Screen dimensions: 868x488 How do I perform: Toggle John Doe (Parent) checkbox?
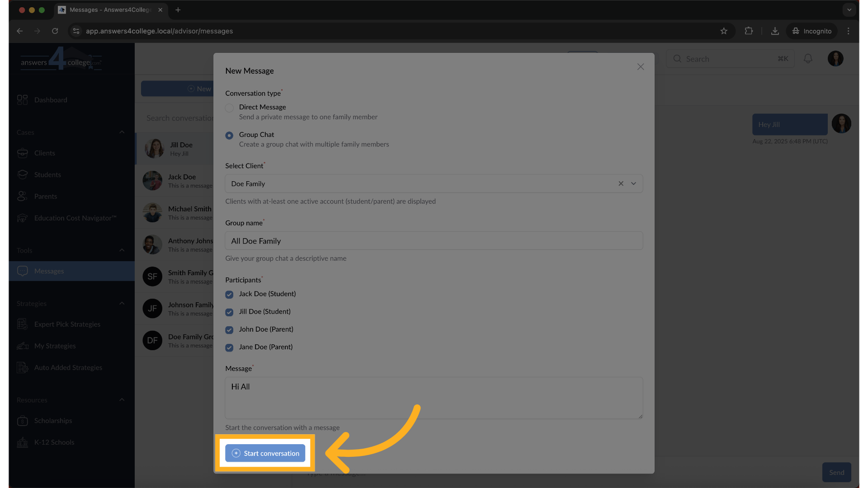[229, 330]
